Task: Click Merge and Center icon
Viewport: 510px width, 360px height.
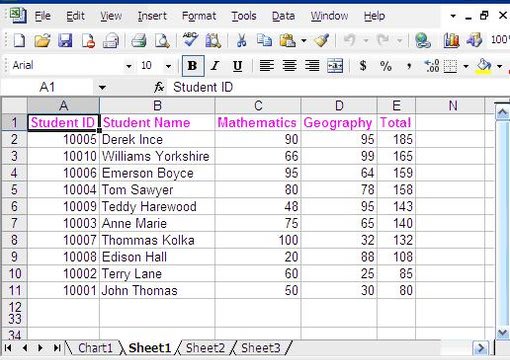Action: (335, 66)
